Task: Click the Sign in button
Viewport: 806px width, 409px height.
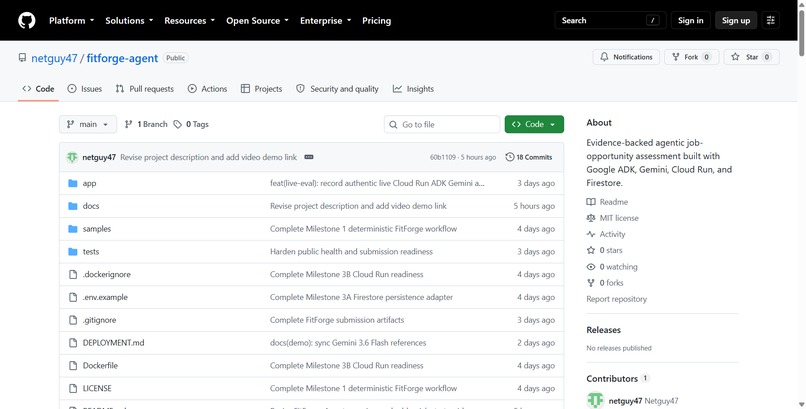Action: 690,21
